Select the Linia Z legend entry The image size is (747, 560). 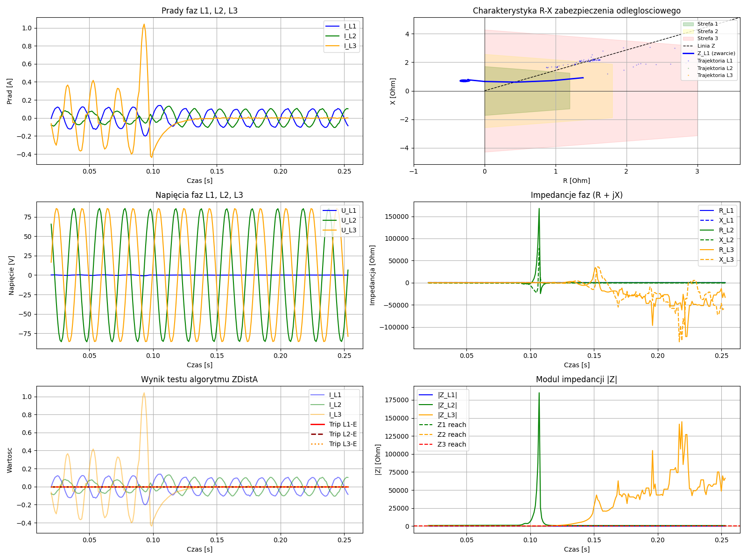(x=706, y=46)
